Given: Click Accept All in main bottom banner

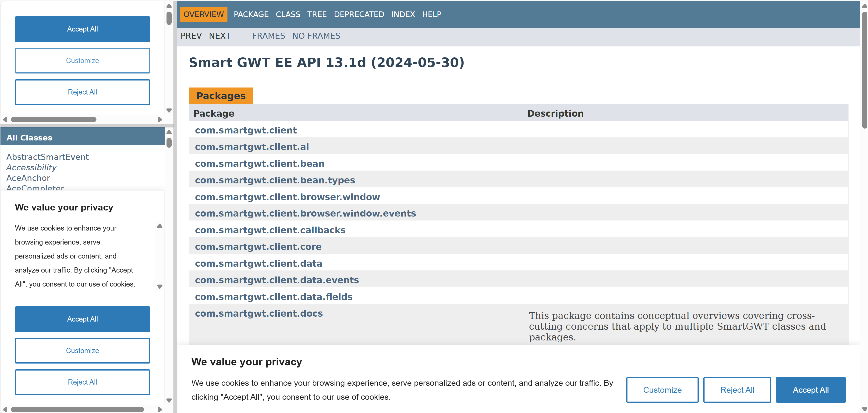Looking at the screenshot, I should pyautogui.click(x=811, y=390).
